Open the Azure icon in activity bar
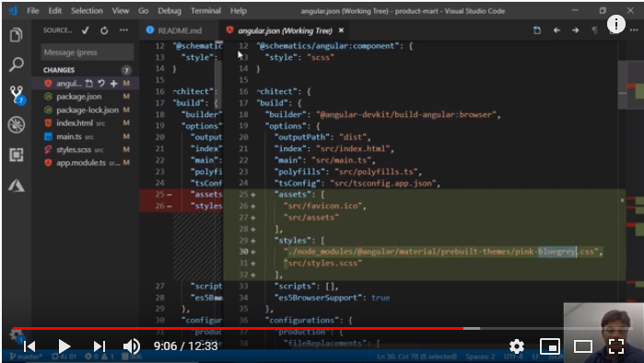The image size is (644, 363). pos(17,185)
